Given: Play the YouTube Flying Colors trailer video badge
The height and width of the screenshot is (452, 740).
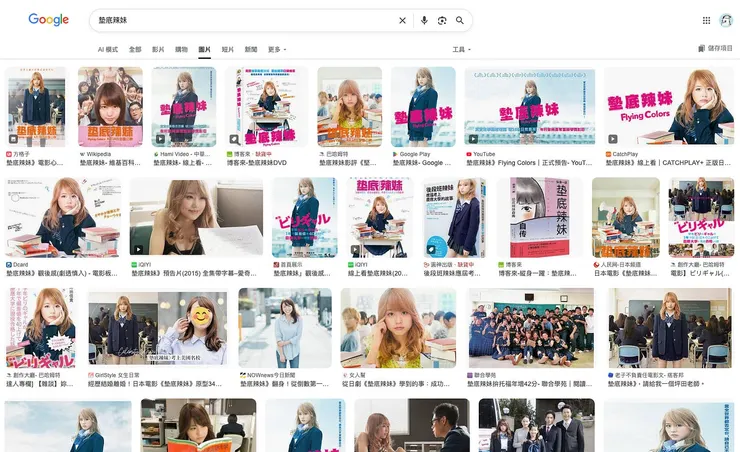Looking at the screenshot, I should click(x=473, y=139).
